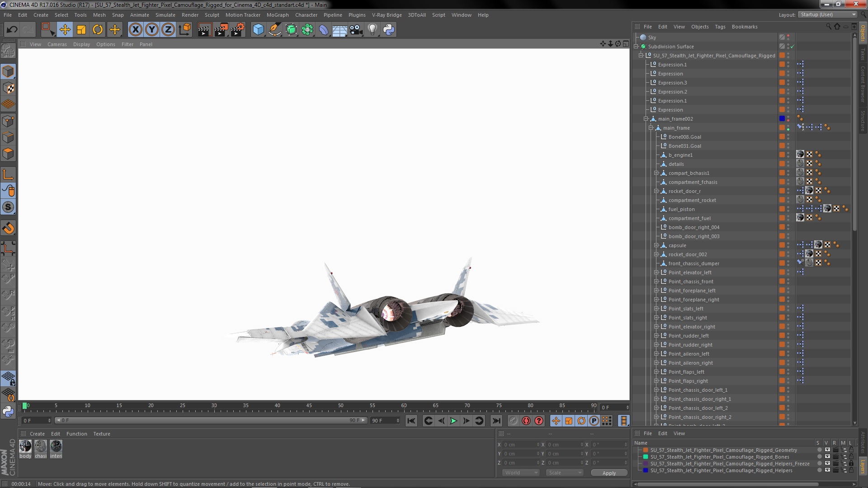Activate the Rotate tool
The image size is (868, 488).
click(98, 30)
